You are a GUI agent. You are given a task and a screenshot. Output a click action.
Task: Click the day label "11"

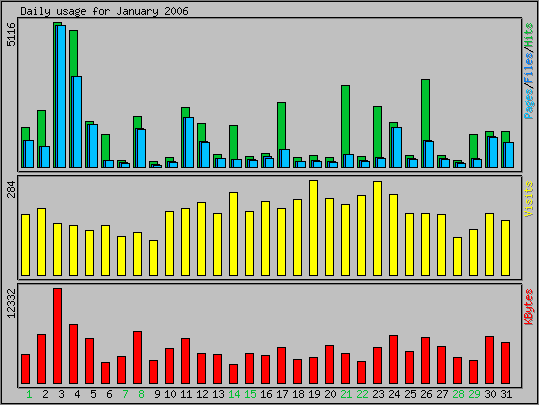pos(186,394)
